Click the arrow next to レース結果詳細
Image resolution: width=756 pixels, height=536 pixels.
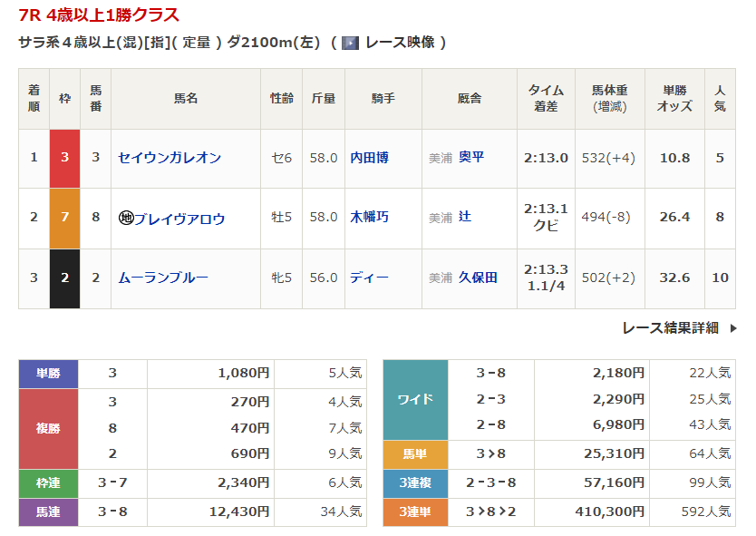tap(733, 328)
